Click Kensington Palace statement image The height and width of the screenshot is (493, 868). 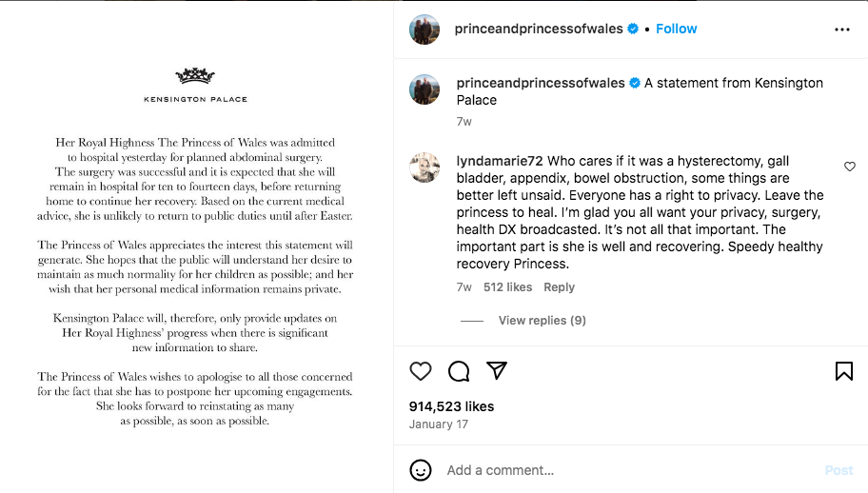click(196, 246)
